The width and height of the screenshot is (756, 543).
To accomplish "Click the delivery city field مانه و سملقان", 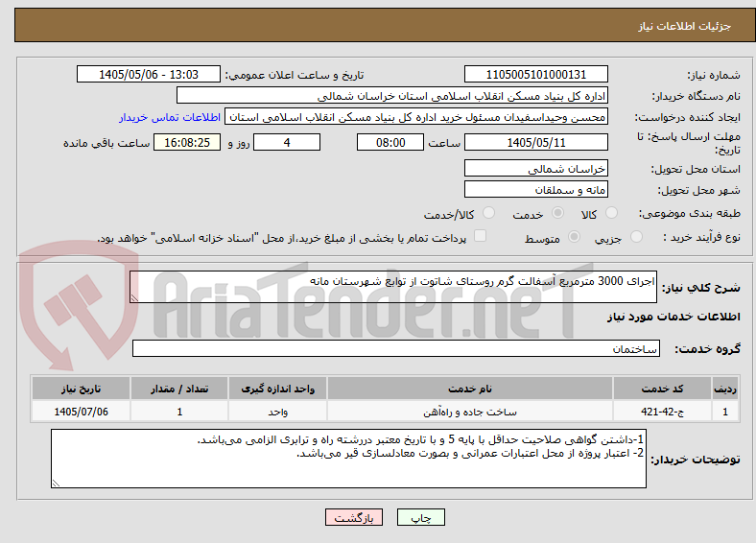I will pos(536,189).
